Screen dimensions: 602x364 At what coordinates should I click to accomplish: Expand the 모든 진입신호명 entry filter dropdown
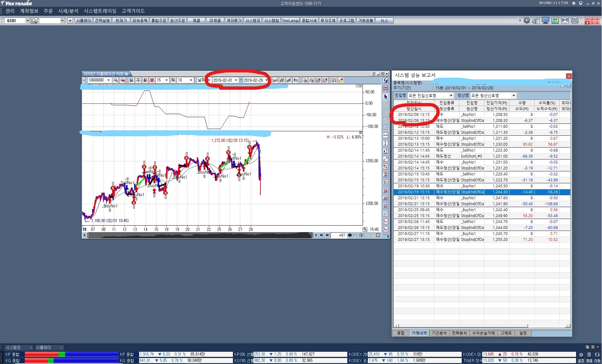[451, 96]
